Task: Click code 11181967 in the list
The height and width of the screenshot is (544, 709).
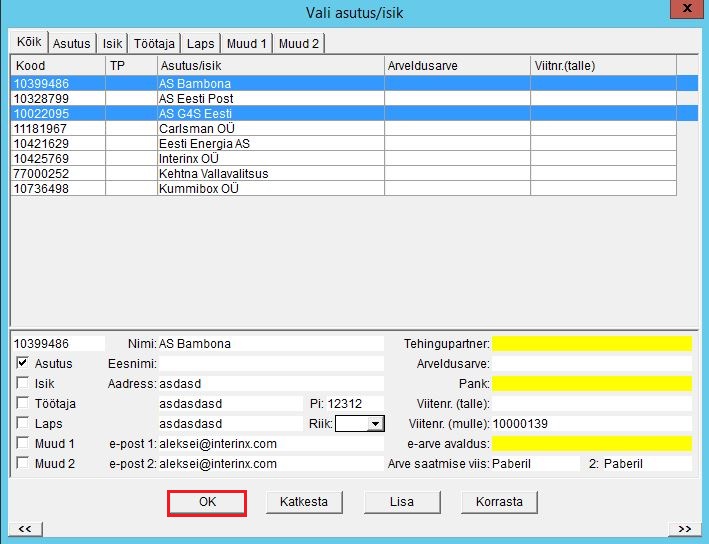Action: pyautogui.click(x=40, y=129)
